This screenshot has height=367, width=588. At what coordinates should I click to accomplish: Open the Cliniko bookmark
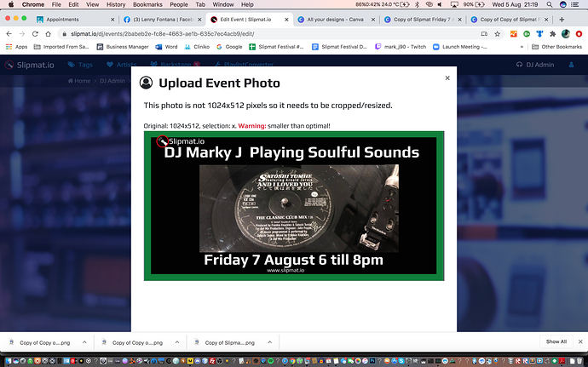[x=197, y=47]
